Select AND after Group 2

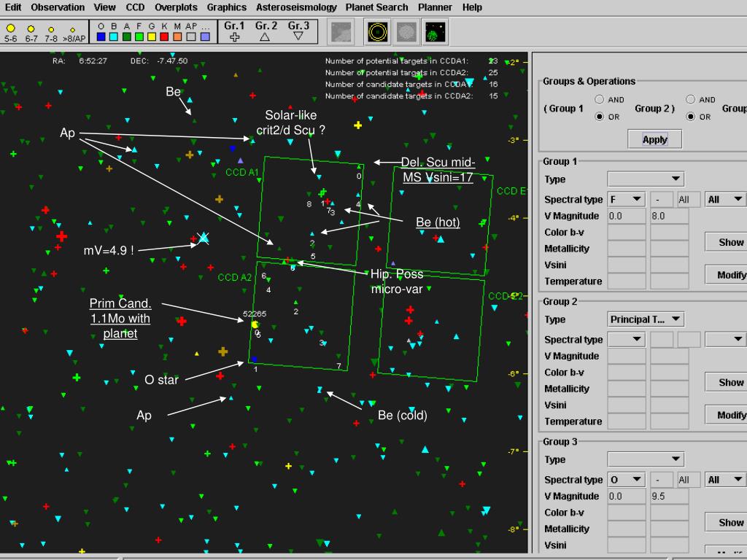[x=691, y=99]
